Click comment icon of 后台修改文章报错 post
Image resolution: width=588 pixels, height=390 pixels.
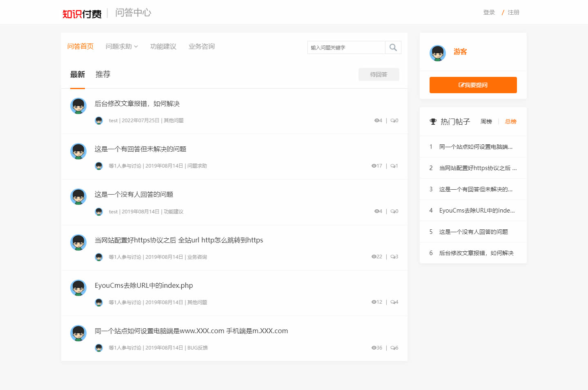coord(392,121)
